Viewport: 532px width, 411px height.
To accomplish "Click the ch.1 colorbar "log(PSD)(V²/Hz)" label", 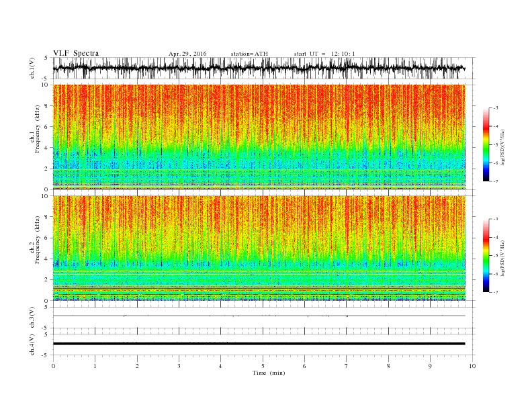I will (x=503, y=146).
